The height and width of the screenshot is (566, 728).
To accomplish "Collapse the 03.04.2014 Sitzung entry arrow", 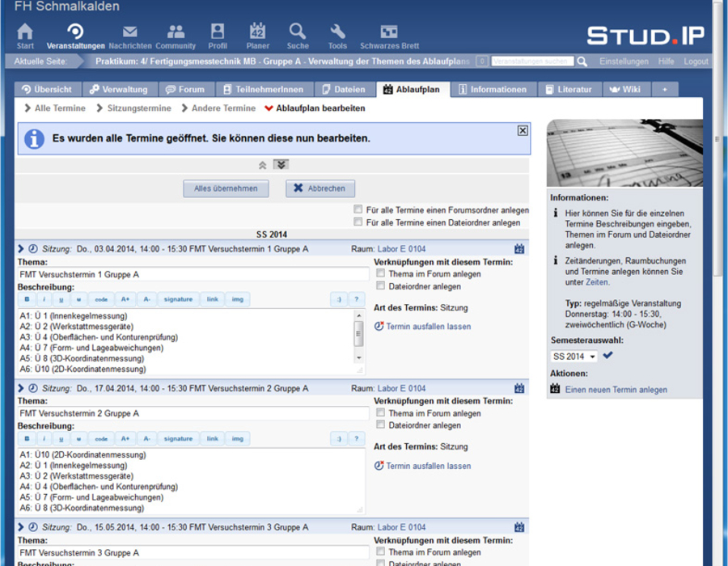I will (x=21, y=249).
